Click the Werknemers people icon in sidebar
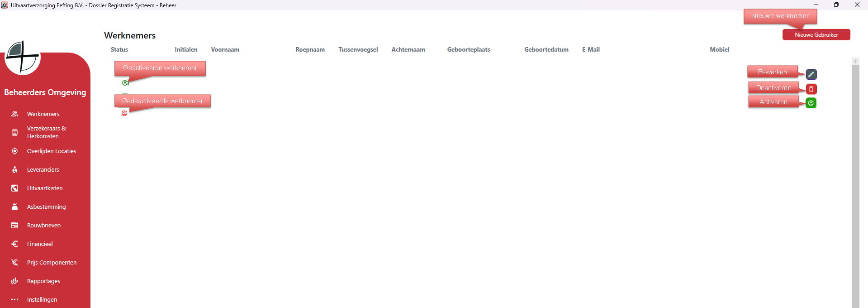Viewport: 868px width, 308px height. tap(15, 114)
